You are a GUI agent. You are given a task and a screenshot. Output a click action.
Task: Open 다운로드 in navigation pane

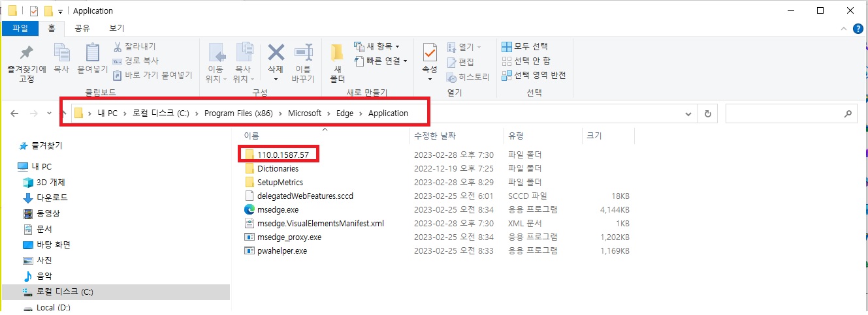click(x=52, y=198)
